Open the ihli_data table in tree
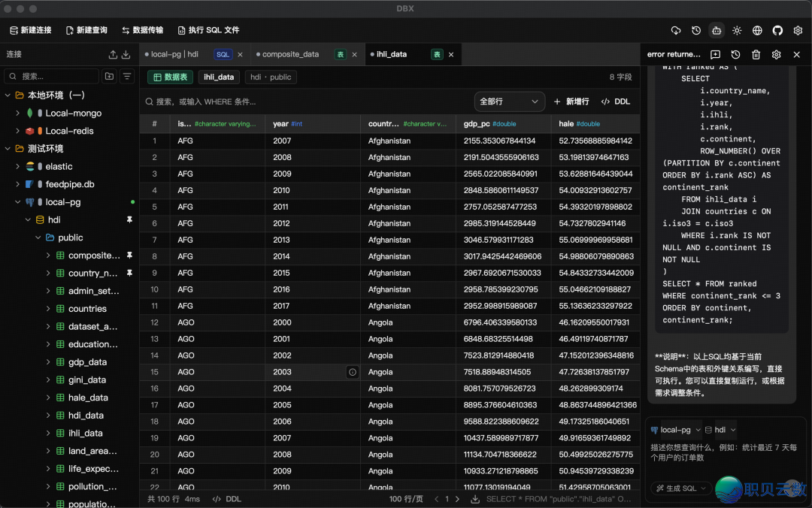The height and width of the screenshot is (508, 812). (x=86, y=433)
